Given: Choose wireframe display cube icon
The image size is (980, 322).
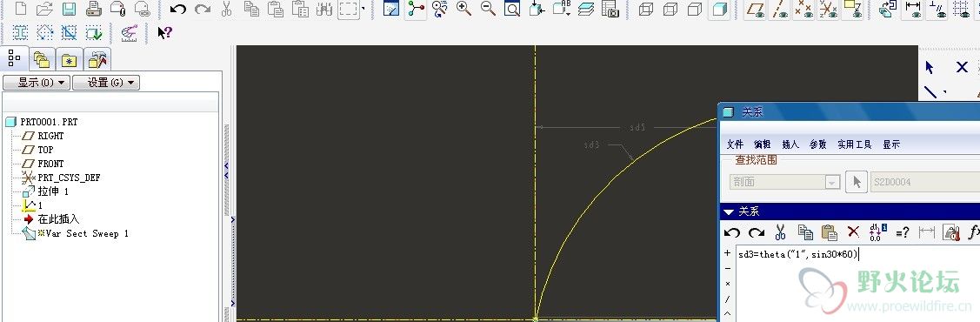Looking at the screenshot, I should click(x=645, y=9).
